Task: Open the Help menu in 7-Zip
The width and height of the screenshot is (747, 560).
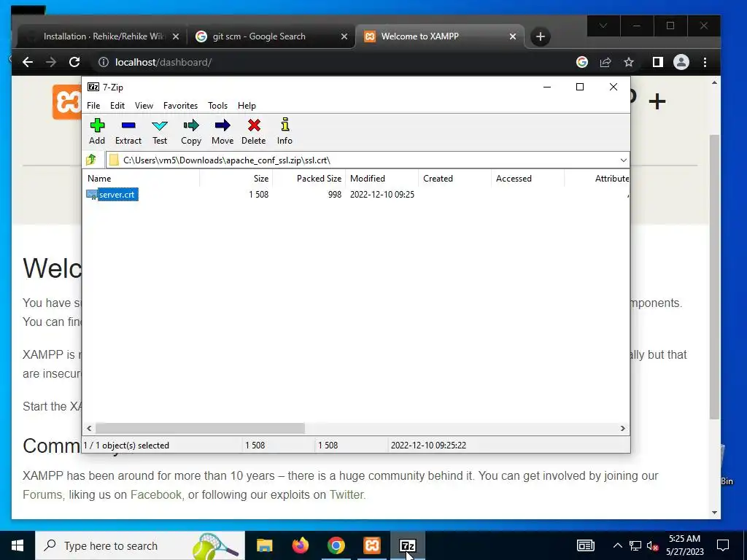Action: click(x=247, y=106)
